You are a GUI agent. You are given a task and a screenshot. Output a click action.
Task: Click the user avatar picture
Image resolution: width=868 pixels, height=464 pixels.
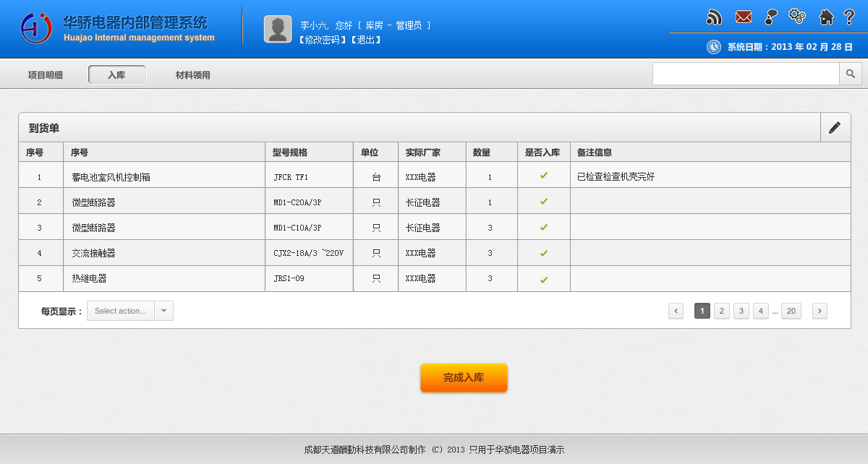tap(278, 30)
